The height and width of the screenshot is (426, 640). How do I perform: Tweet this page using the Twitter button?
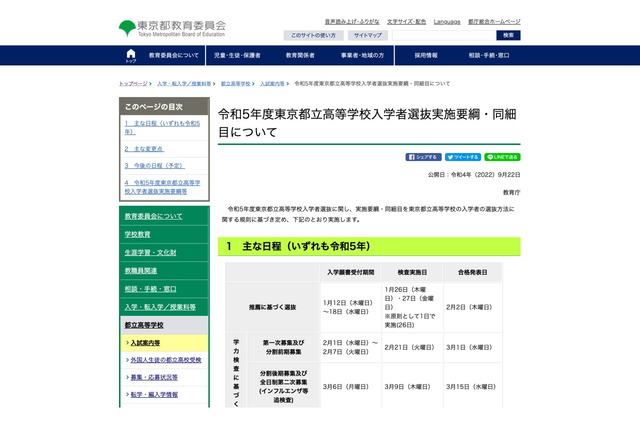[x=463, y=157]
